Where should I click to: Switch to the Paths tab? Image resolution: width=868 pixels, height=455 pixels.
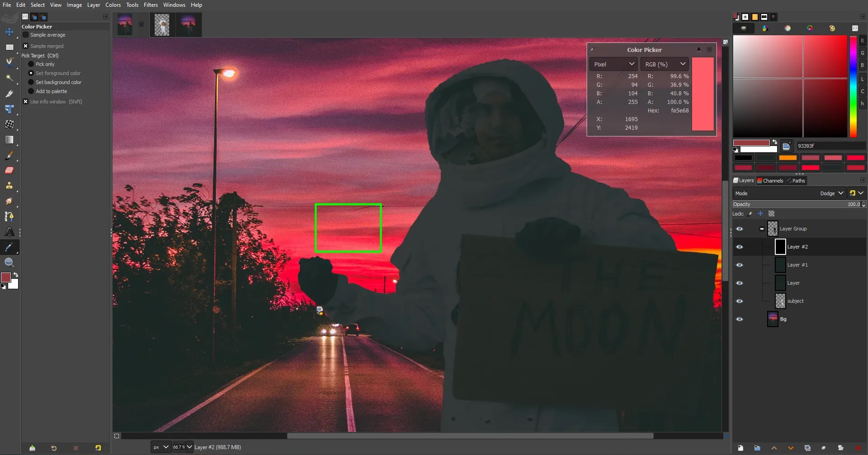pos(796,181)
